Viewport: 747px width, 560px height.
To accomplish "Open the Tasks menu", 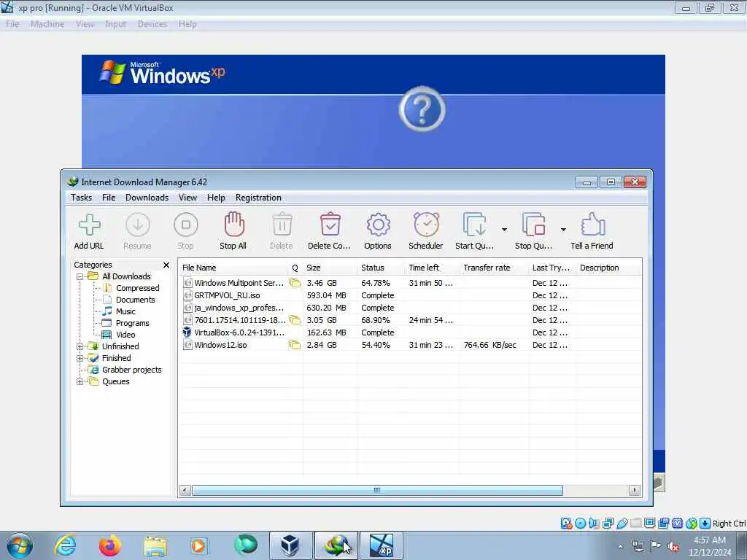I will tap(82, 198).
